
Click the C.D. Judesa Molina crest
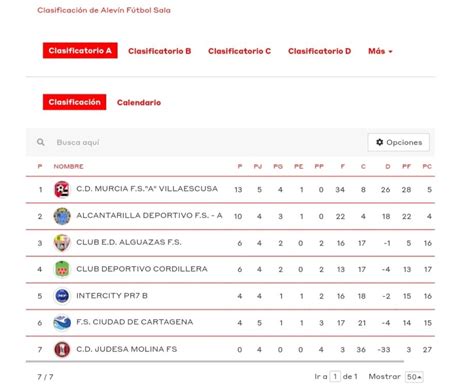(x=62, y=349)
